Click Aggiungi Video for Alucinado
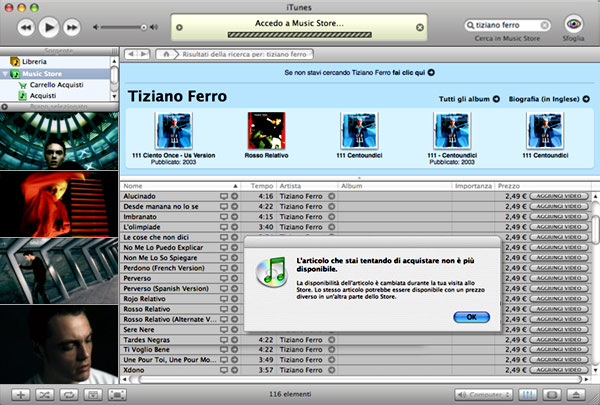The image size is (600, 405). pos(558,196)
